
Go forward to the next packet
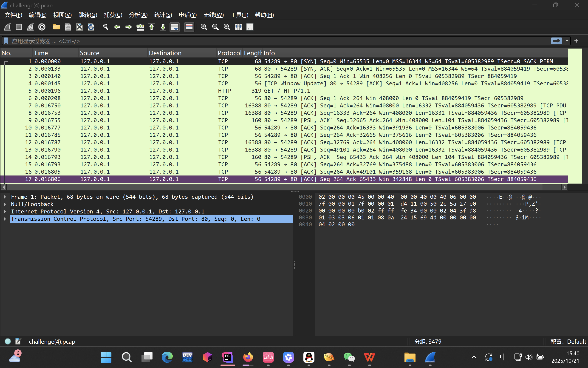[129, 27]
